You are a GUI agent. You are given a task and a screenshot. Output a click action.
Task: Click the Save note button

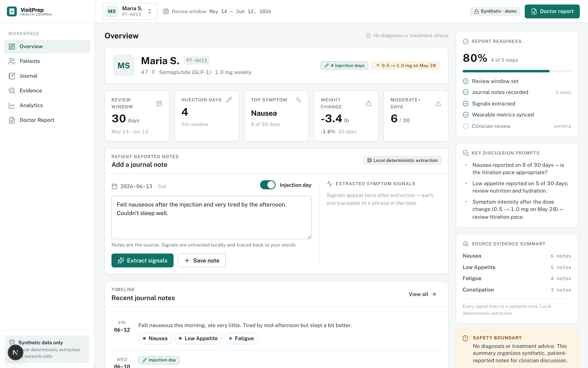click(x=202, y=260)
